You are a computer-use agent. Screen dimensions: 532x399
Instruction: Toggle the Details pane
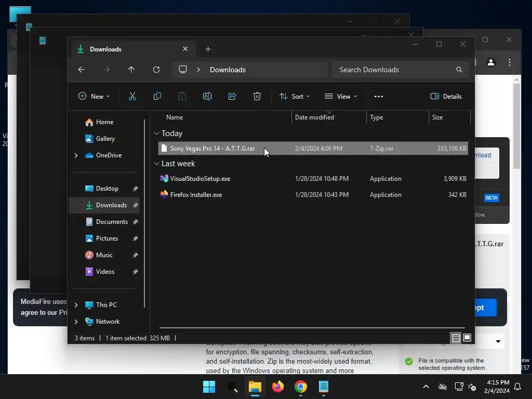446,96
